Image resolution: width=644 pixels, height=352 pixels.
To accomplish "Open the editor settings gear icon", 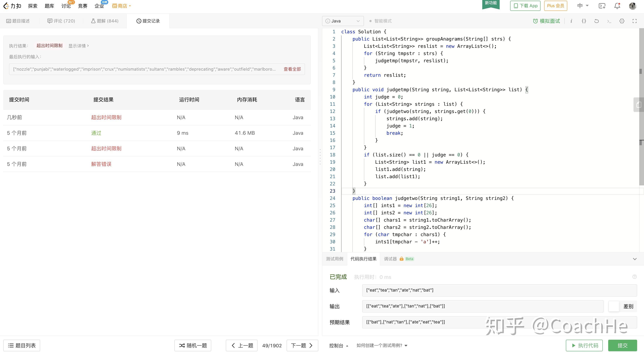I will click(x=622, y=21).
